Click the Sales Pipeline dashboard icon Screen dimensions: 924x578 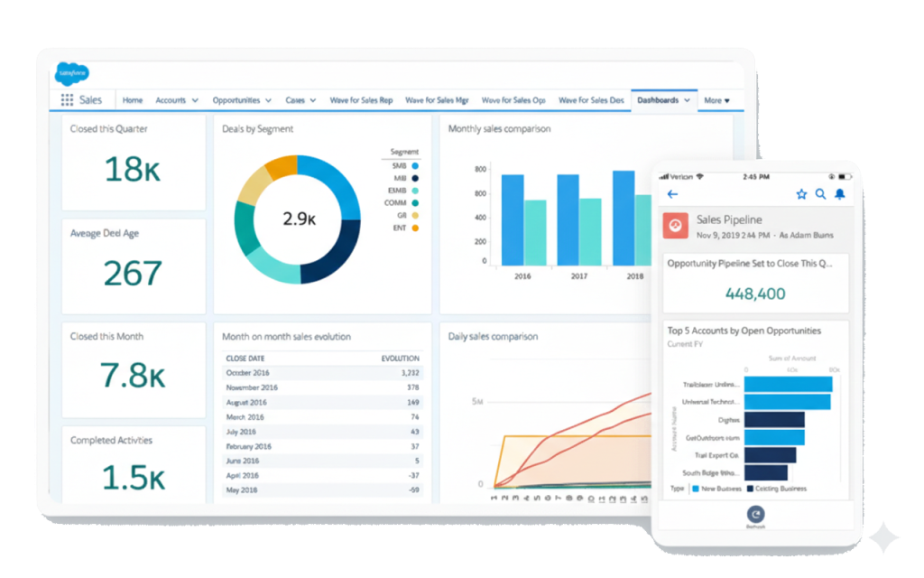tap(675, 226)
